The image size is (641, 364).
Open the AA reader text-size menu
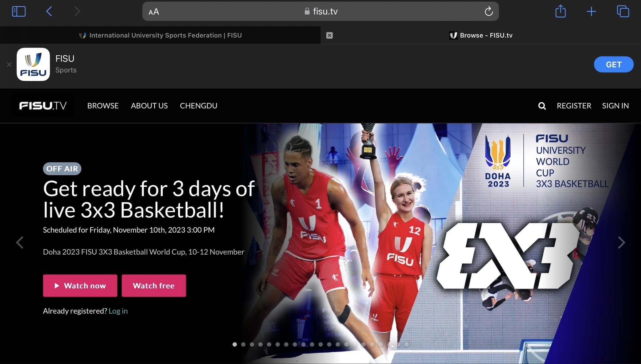[x=154, y=12]
